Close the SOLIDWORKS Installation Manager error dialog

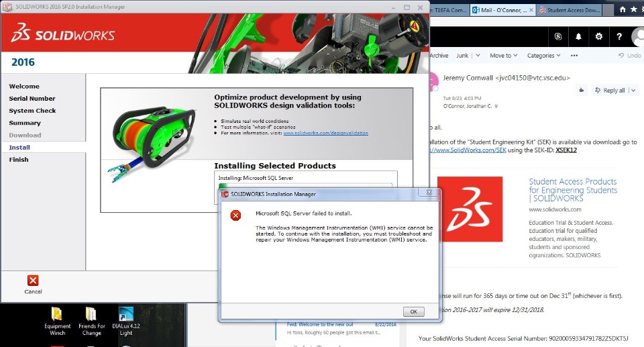(429, 193)
